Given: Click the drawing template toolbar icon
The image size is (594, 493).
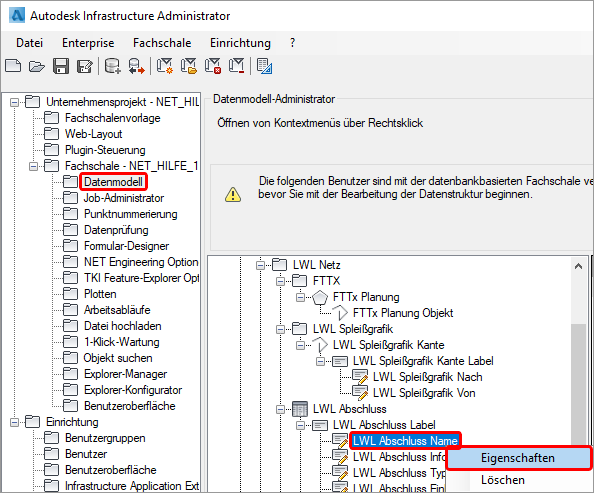Looking at the screenshot, I should pos(264,66).
